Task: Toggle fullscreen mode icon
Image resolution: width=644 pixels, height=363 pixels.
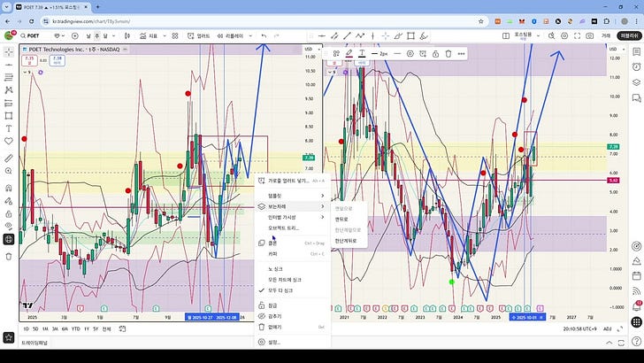Action: [577, 36]
